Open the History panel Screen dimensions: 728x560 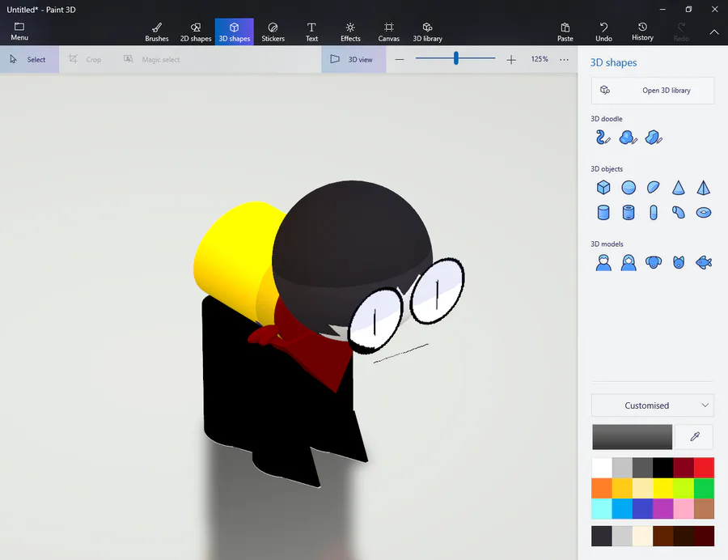(x=642, y=32)
